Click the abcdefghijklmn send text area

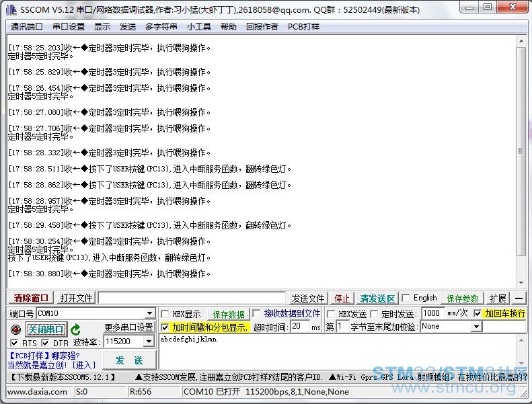pos(338,351)
